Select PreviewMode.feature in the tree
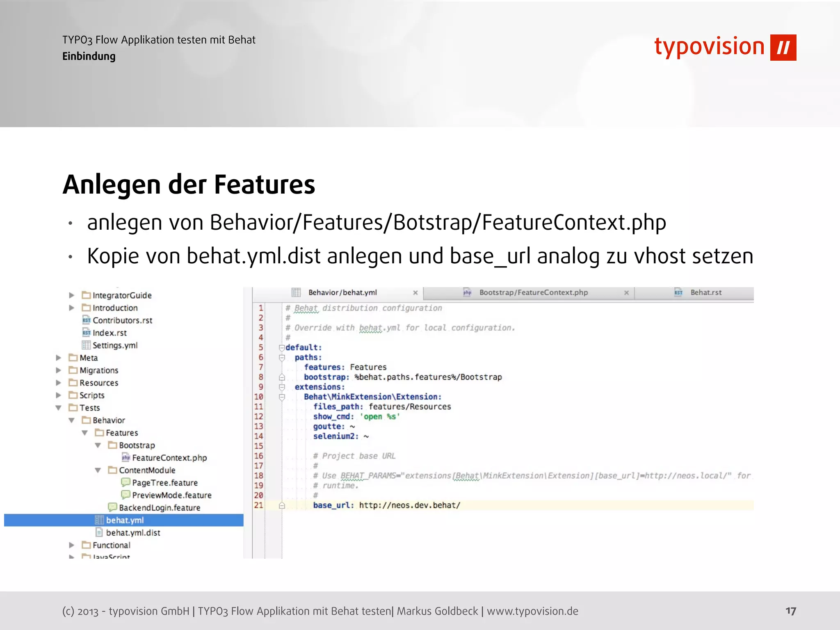This screenshot has height=630, width=840. click(172, 495)
